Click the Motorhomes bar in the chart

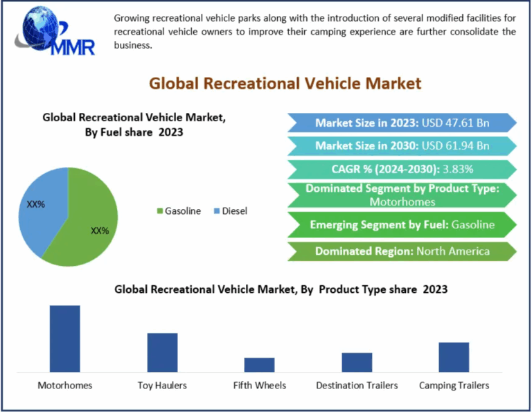(64, 338)
